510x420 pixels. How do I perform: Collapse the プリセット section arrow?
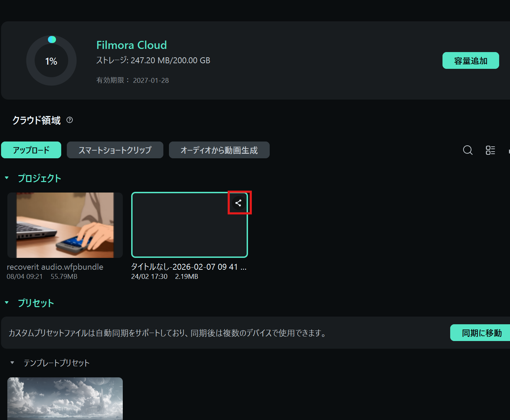pos(7,303)
